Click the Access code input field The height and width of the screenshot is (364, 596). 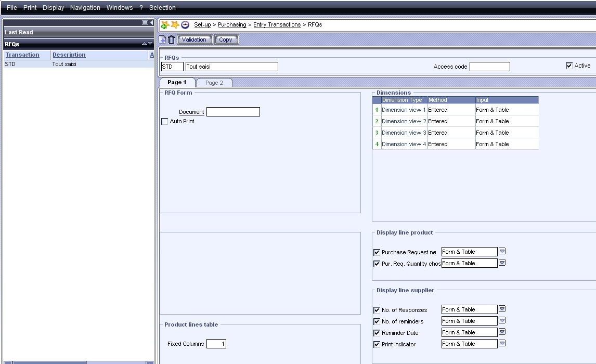489,67
